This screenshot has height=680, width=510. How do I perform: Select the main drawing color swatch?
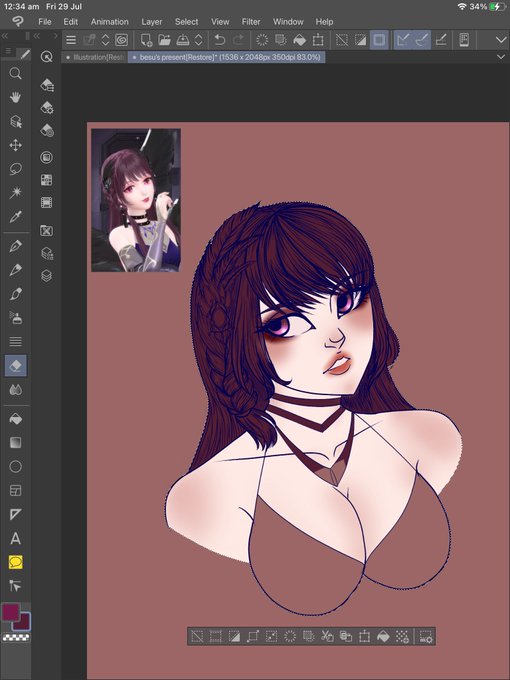point(10,612)
